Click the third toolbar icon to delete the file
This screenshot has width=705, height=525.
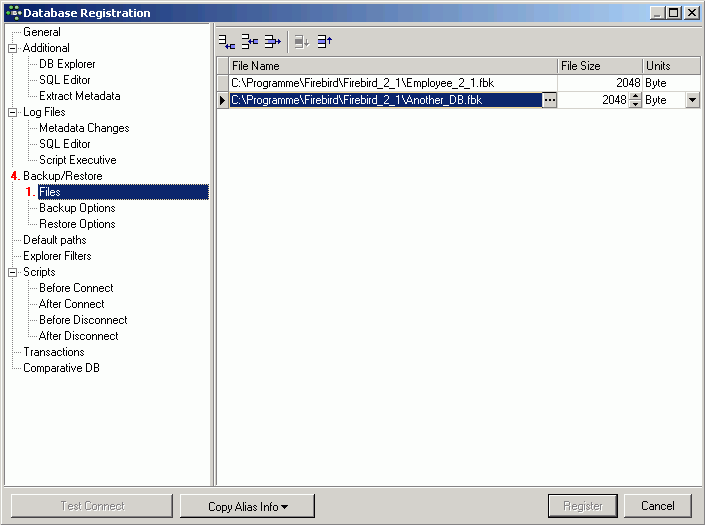pos(272,42)
